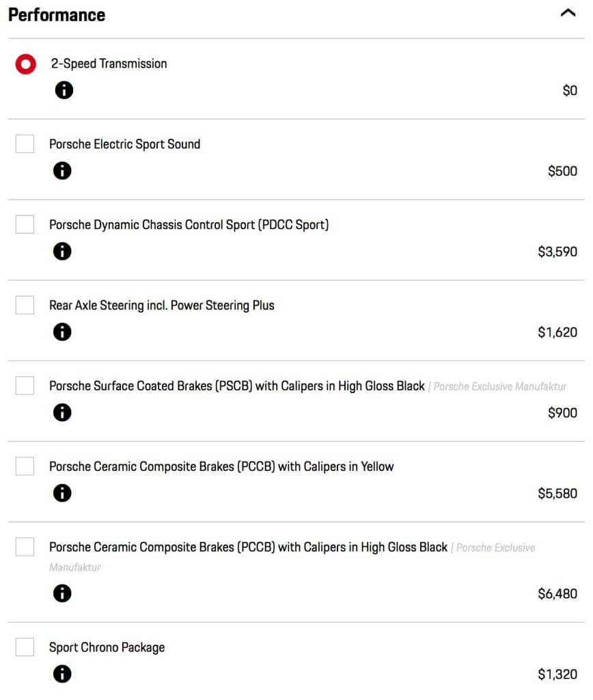Screen dimensions: 593x700
Task: Tick Rear Axle Steering checkbox
Action: click(x=25, y=305)
